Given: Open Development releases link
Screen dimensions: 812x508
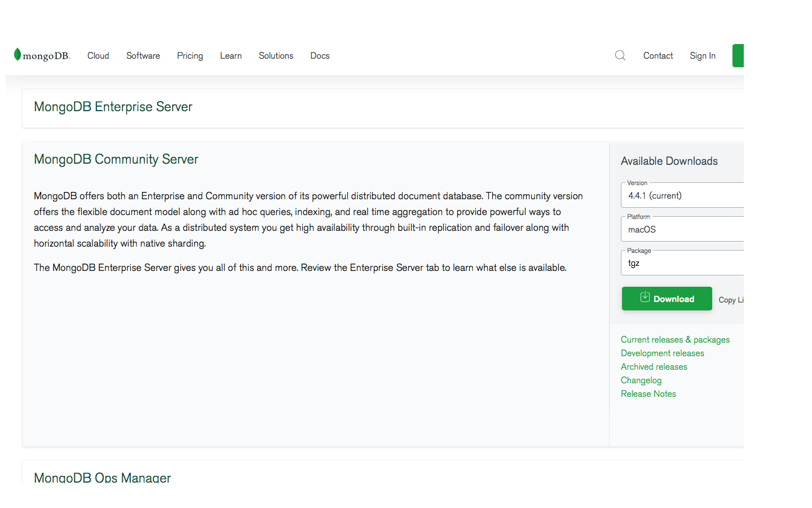Looking at the screenshot, I should tap(663, 353).
